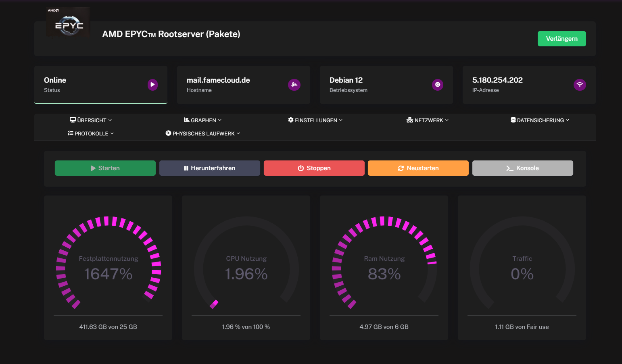Expand the Physisches Laufwerk menu

click(202, 133)
